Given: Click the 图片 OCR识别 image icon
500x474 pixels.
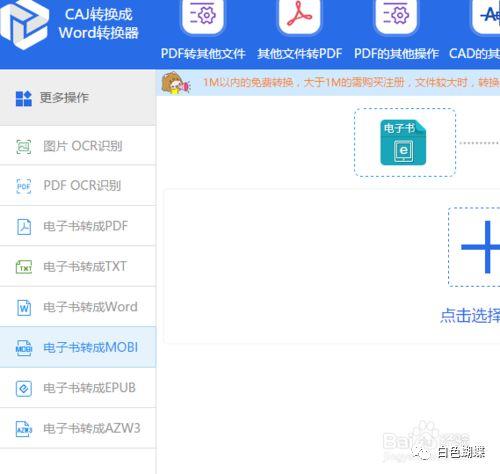Looking at the screenshot, I should pyautogui.click(x=24, y=146).
